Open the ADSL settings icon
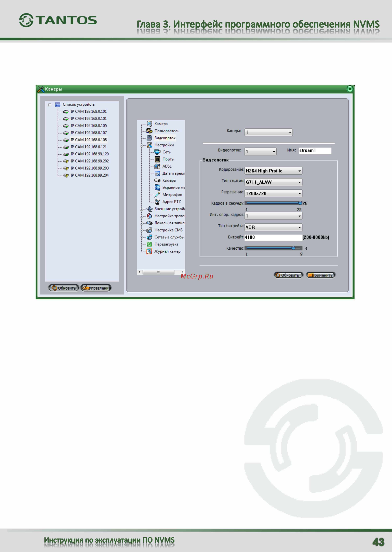The image size is (392, 552). coord(157,166)
